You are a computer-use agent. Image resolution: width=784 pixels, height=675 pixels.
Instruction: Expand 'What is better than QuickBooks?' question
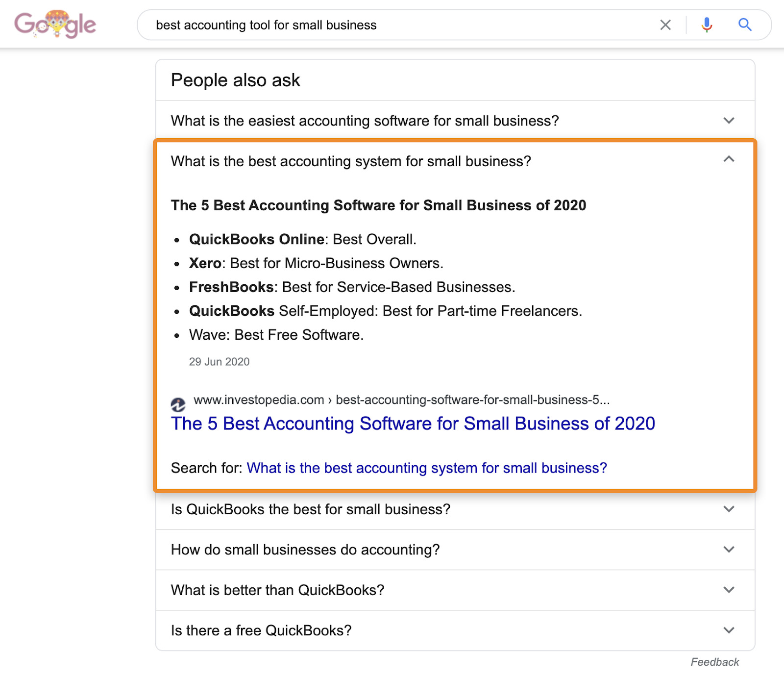[277, 590]
